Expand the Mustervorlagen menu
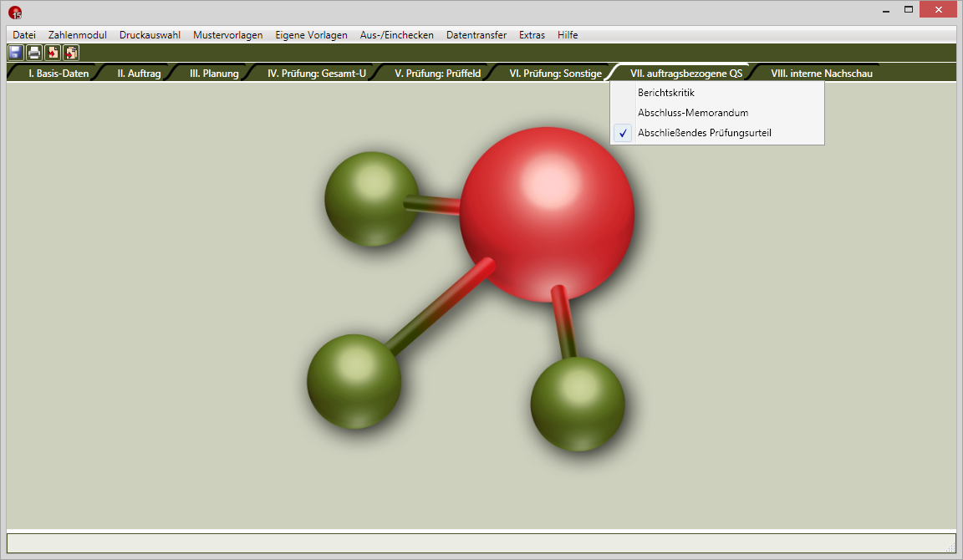Viewport: 963px width, 560px height. (x=227, y=35)
